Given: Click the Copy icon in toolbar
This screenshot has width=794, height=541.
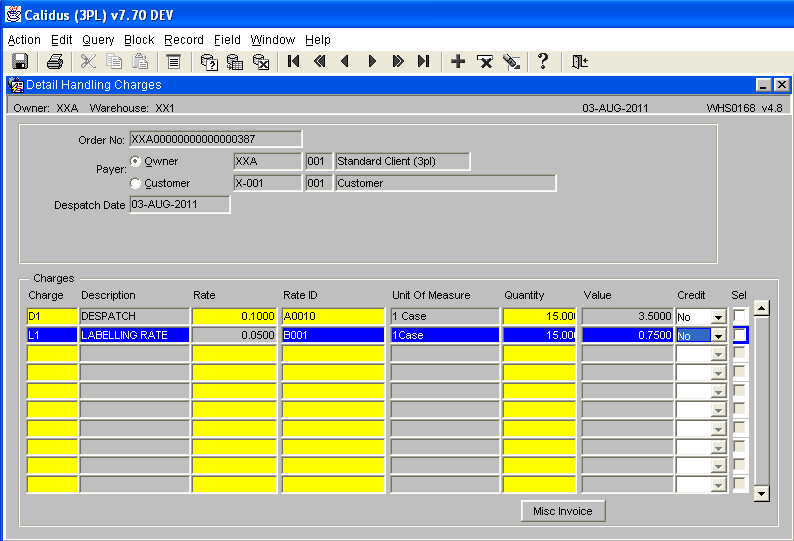Looking at the screenshot, I should [x=114, y=62].
